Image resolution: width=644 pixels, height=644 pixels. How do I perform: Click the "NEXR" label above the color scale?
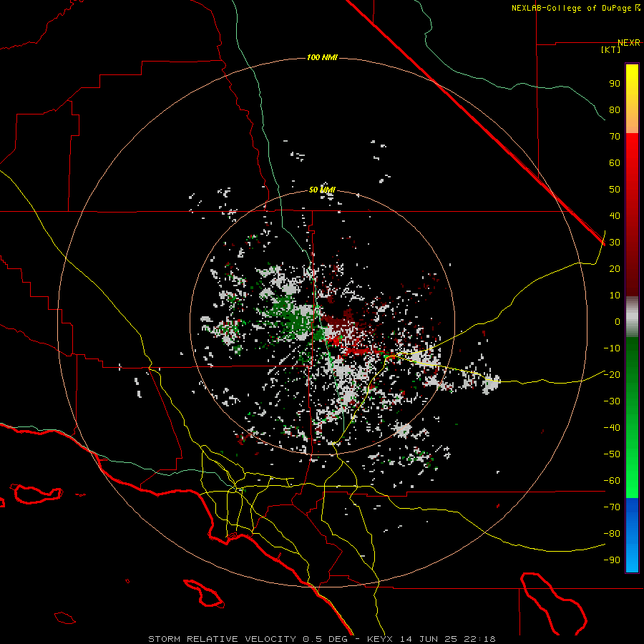[629, 43]
